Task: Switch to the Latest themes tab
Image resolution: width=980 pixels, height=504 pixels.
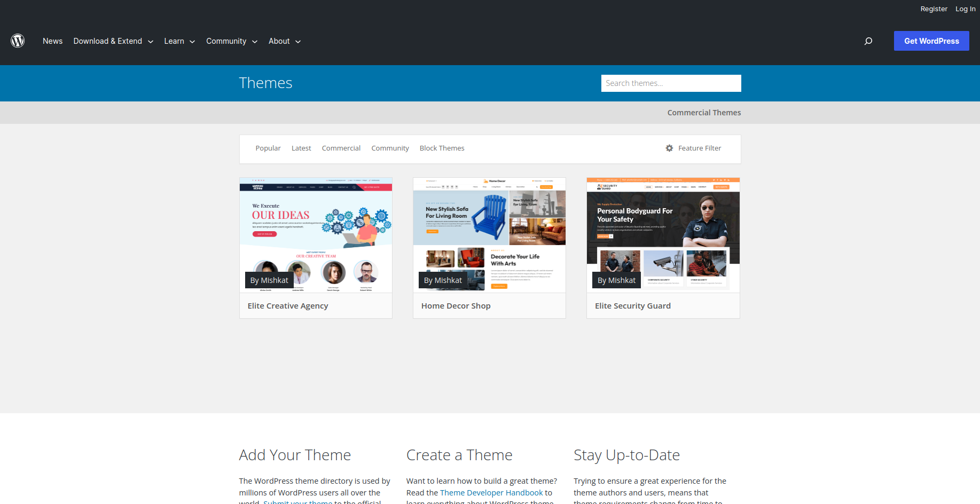Action: pos(301,148)
